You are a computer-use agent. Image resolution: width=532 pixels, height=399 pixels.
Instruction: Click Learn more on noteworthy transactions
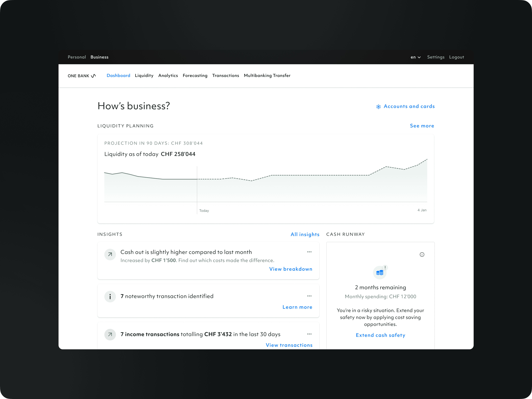click(x=297, y=307)
